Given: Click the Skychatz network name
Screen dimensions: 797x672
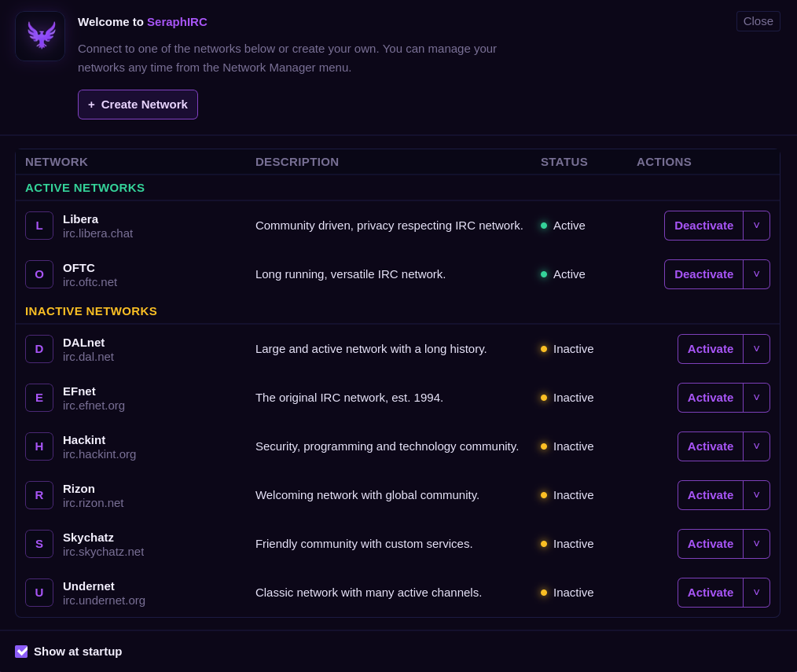Looking at the screenshot, I should [89, 538].
